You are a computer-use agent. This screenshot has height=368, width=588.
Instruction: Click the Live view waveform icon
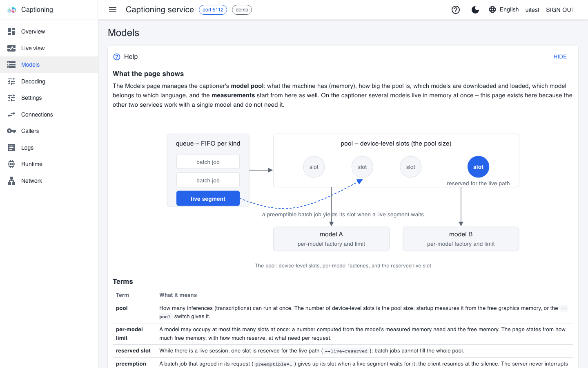(x=11, y=48)
